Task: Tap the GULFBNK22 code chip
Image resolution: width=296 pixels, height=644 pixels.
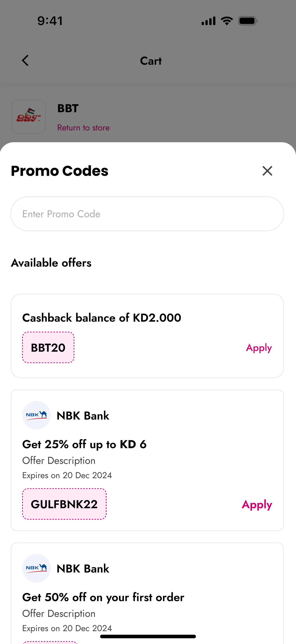Action: tap(64, 504)
